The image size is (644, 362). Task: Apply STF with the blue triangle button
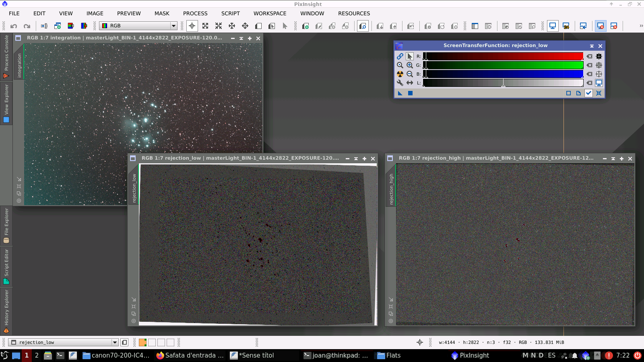(400, 93)
